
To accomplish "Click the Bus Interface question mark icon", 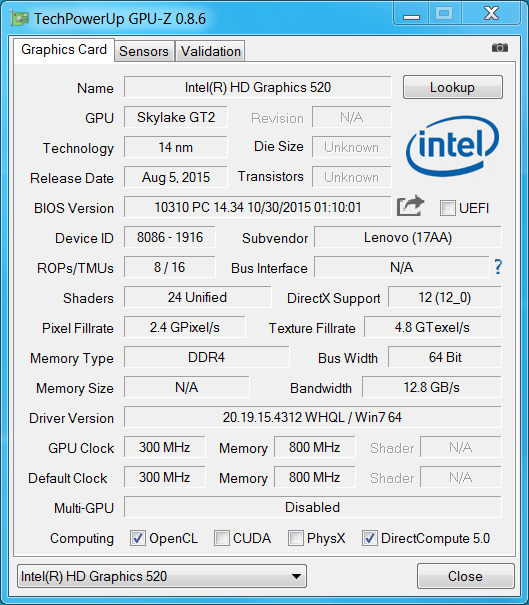I will 498,267.
